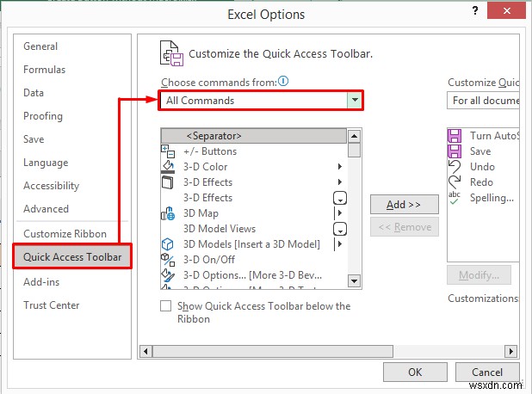Screen dimensions: 532x394
Task: Expand the 3D Map split button arrow
Action: click(x=339, y=213)
